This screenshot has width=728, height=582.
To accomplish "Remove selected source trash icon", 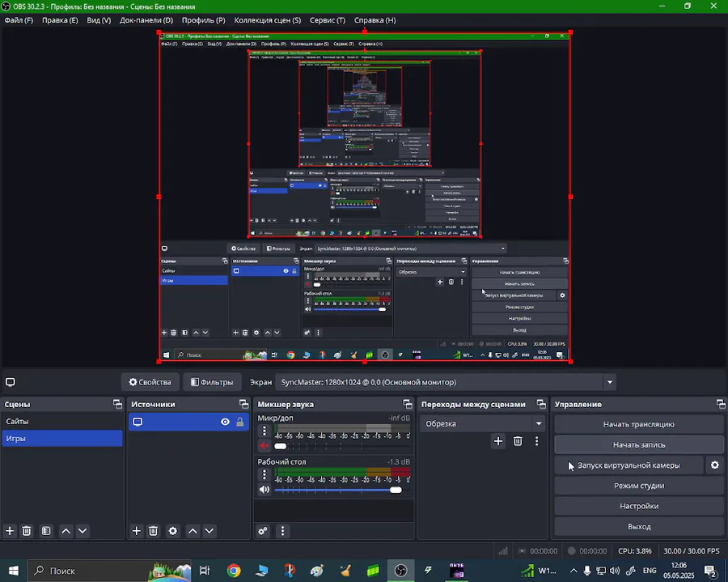I will point(153,530).
